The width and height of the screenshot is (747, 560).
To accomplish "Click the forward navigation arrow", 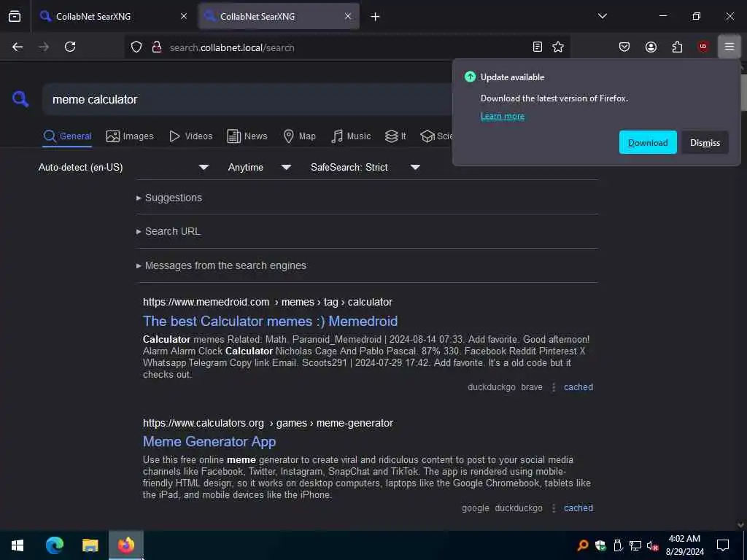I will pyautogui.click(x=44, y=47).
